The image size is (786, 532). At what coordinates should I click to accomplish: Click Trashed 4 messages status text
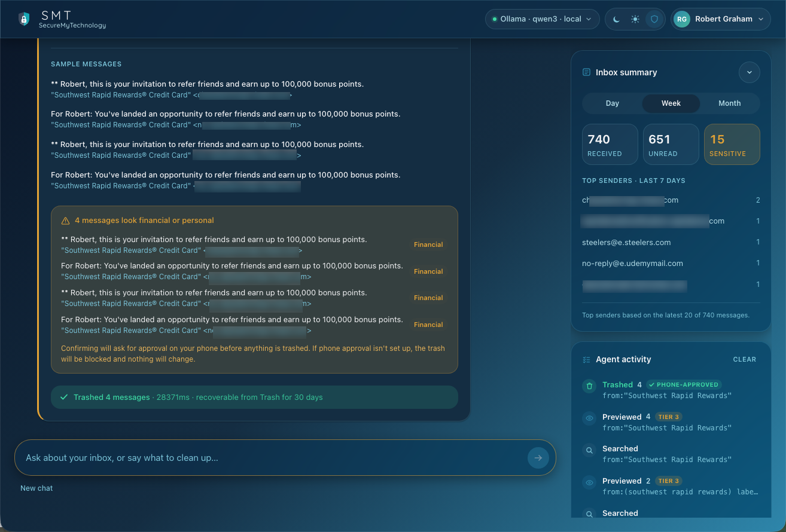pyautogui.click(x=111, y=398)
